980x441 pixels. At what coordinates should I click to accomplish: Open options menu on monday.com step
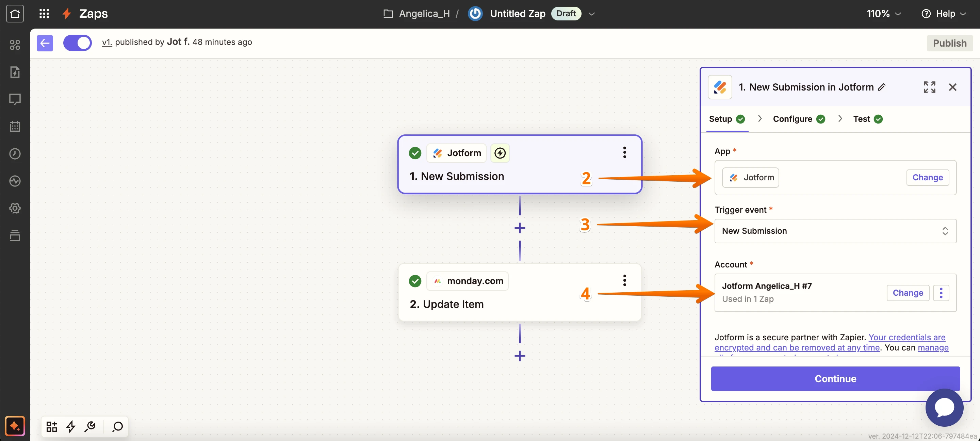(x=624, y=280)
